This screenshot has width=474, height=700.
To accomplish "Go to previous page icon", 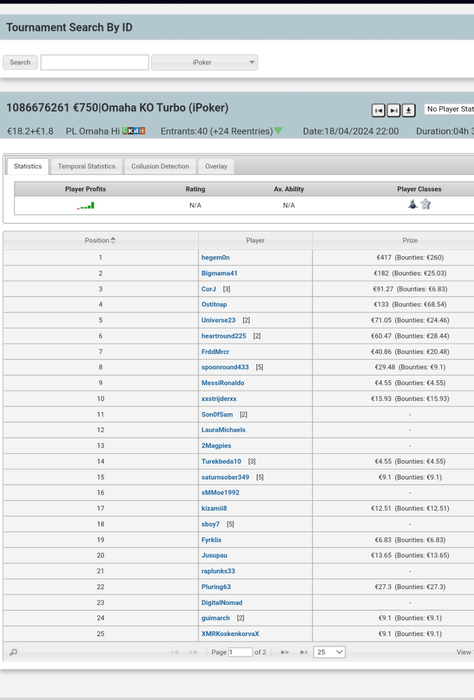I will pyautogui.click(x=193, y=652).
